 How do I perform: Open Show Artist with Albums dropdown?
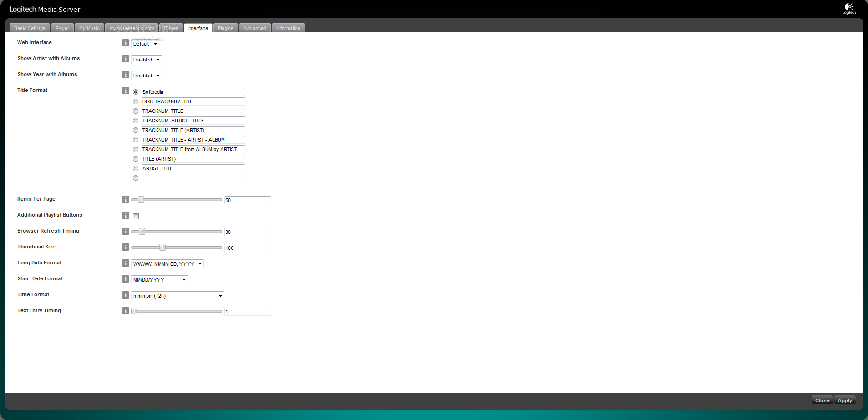[147, 60]
